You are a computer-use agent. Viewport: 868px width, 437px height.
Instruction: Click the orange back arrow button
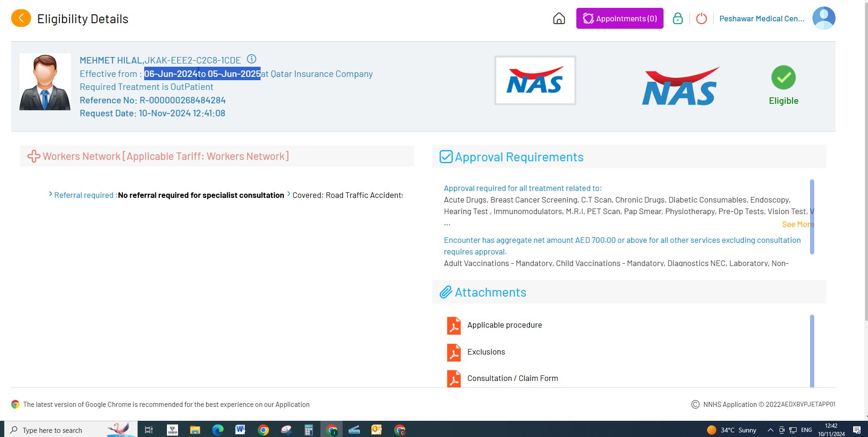pyautogui.click(x=21, y=19)
